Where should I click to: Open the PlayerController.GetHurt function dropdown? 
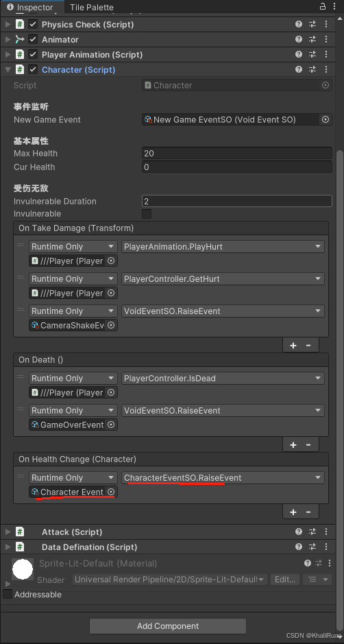(223, 279)
